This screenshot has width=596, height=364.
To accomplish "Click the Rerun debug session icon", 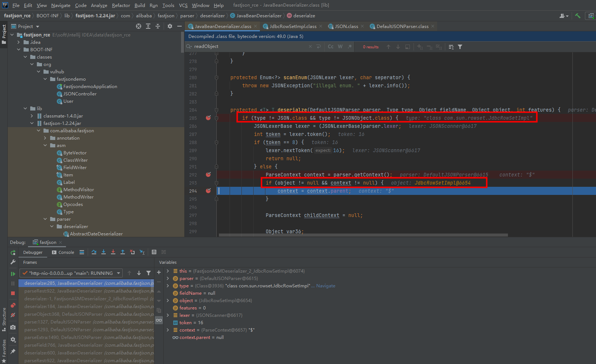I will (13, 253).
